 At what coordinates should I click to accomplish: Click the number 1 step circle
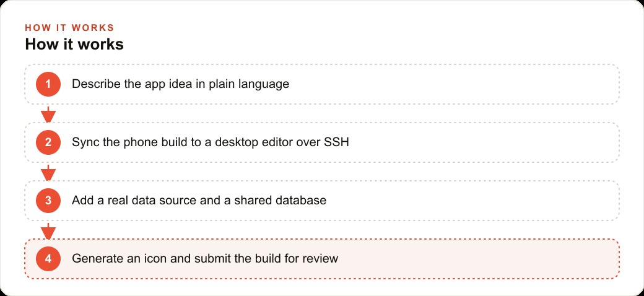coord(48,84)
